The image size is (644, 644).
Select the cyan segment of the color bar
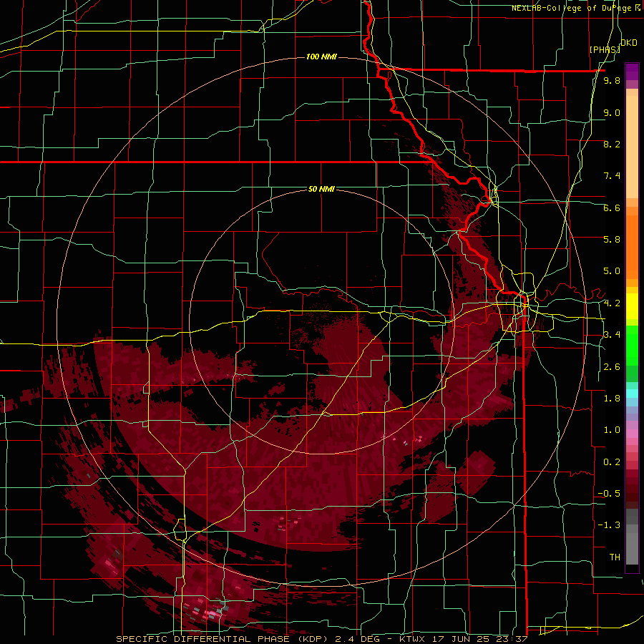[x=632, y=393]
